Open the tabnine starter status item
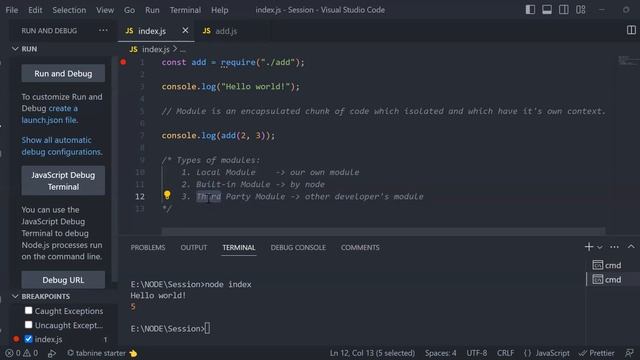 pyautogui.click(x=102, y=353)
